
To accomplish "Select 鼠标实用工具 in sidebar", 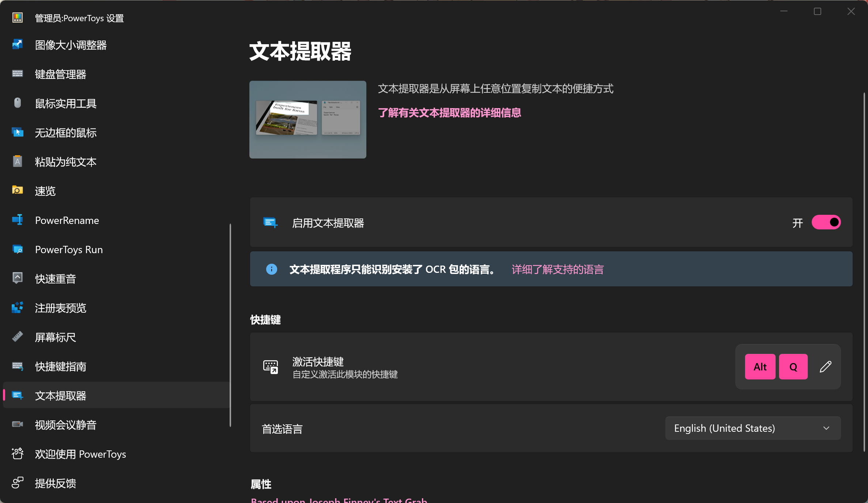I will (x=116, y=103).
